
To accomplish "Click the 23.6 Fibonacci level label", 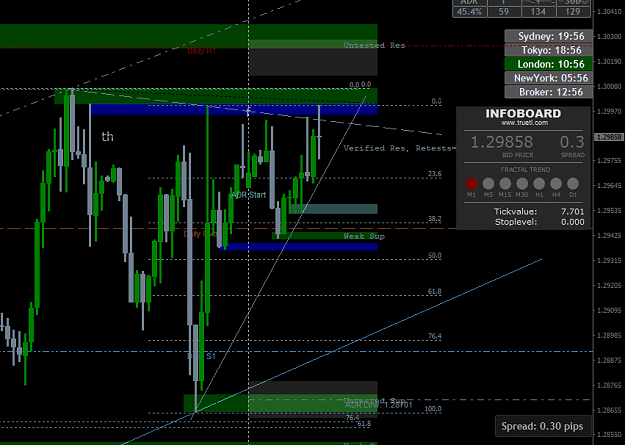I will tap(435, 174).
